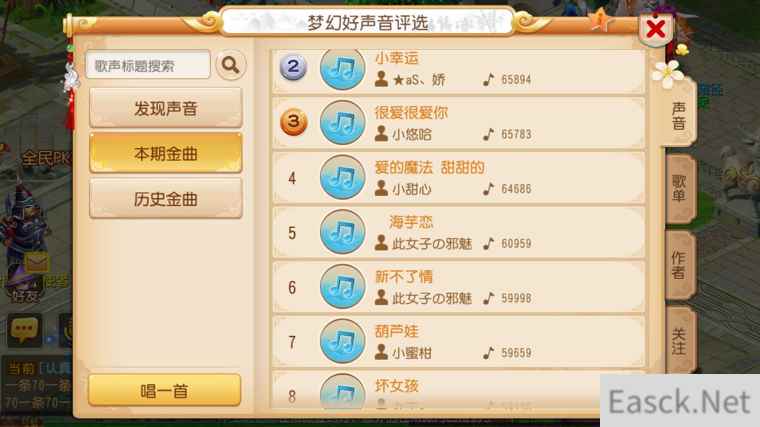Play the song 小幸运 music icon
This screenshot has height=427, width=760.
[343, 69]
